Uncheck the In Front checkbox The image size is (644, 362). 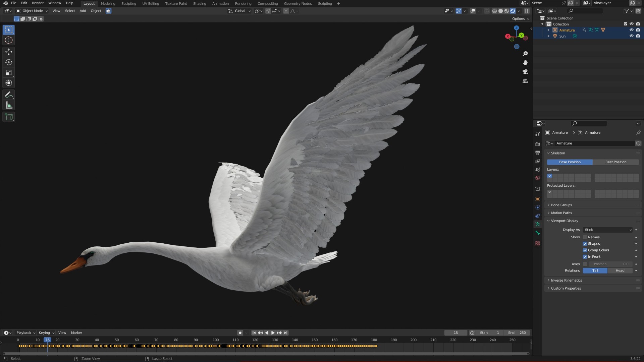[585, 257]
